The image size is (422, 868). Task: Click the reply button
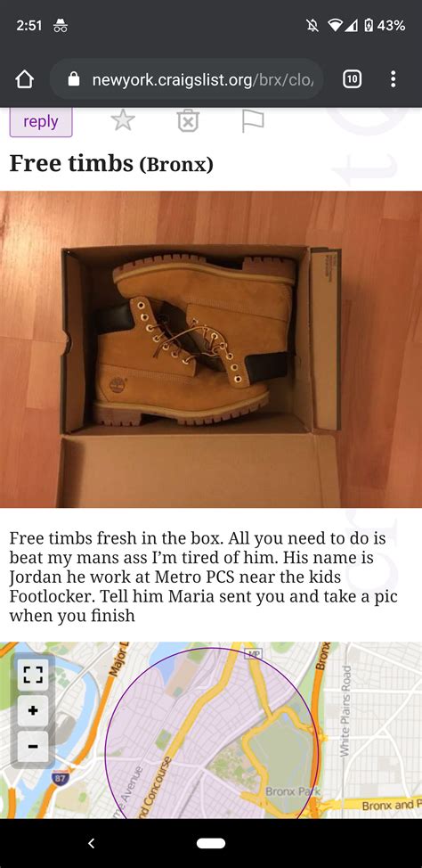(41, 122)
